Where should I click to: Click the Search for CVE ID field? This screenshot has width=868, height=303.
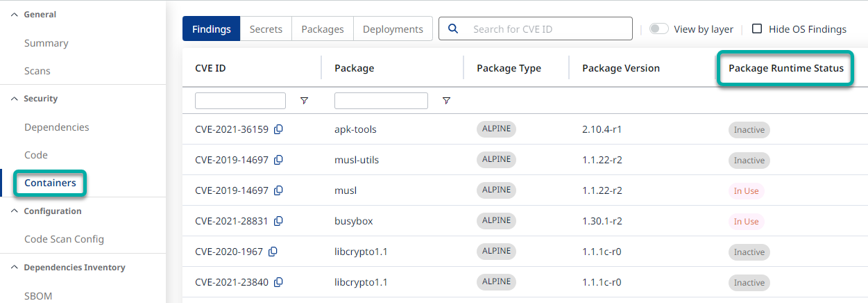[548, 29]
